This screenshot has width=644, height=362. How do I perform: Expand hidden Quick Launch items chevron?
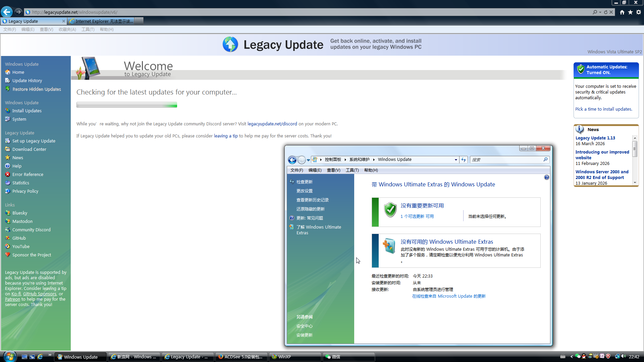click(50, 355)
